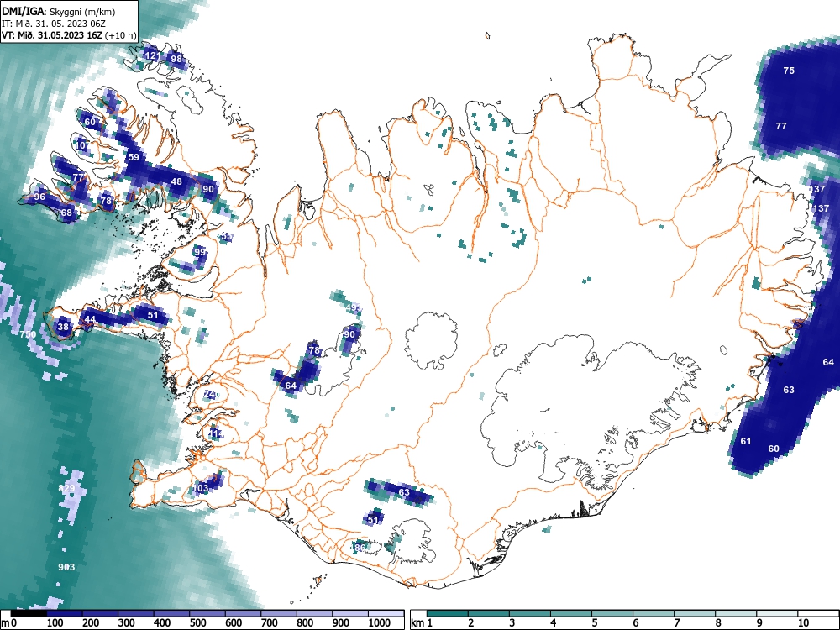Viewport: 840px width, 630px height.
Task: Click the 100 tick on the metre legend
Action: [55, 623]
